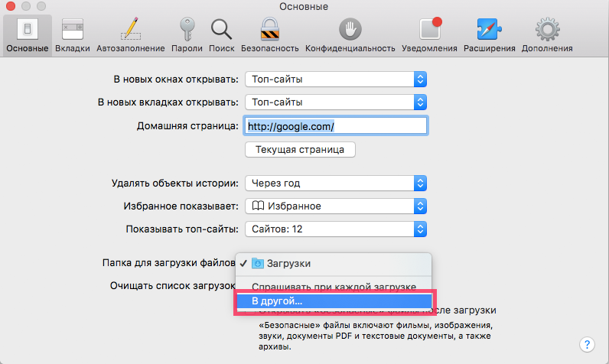Open the Расширения puzzle icon pane

489,34
